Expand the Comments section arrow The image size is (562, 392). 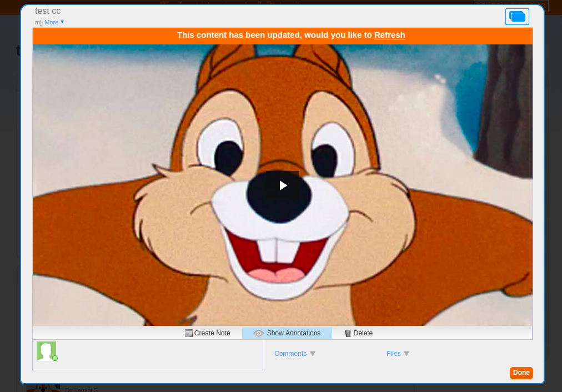click(313, 354)
